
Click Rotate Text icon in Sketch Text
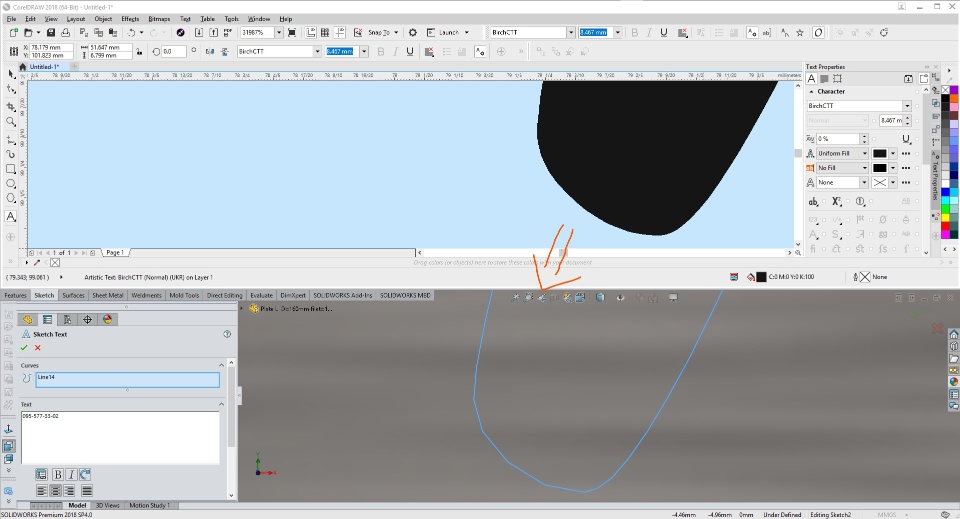85,474
